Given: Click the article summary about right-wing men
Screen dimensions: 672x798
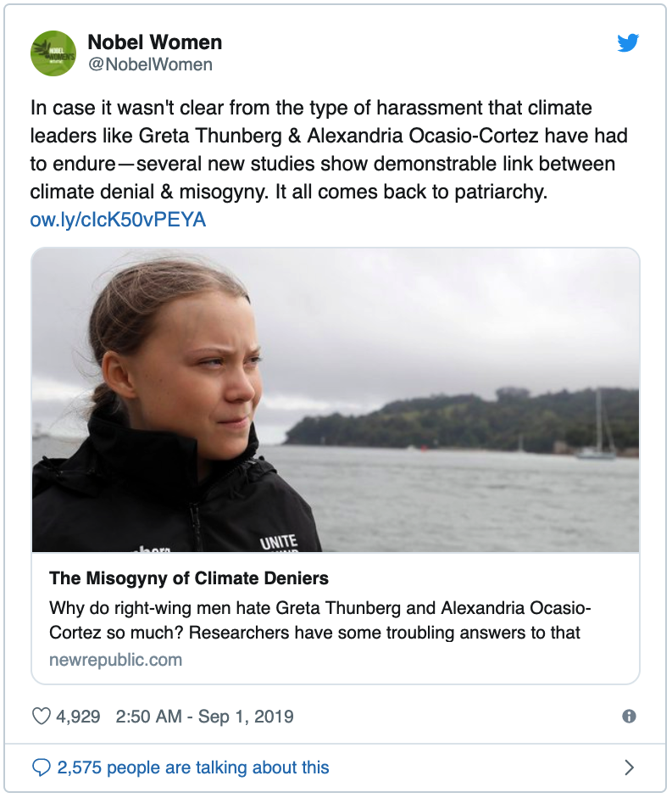Looking at the screenshot, I should [x=320, y=621].
